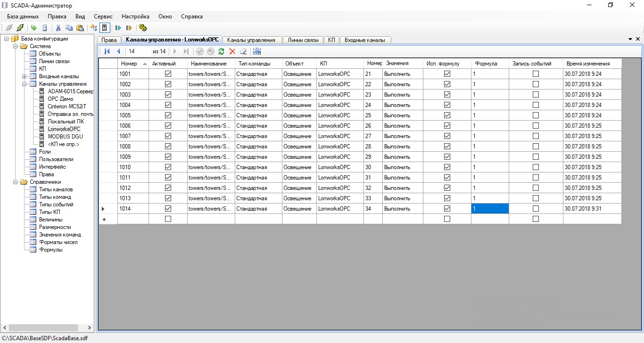
Task: Click the blue start service play icon
Action: click(118, 28)
